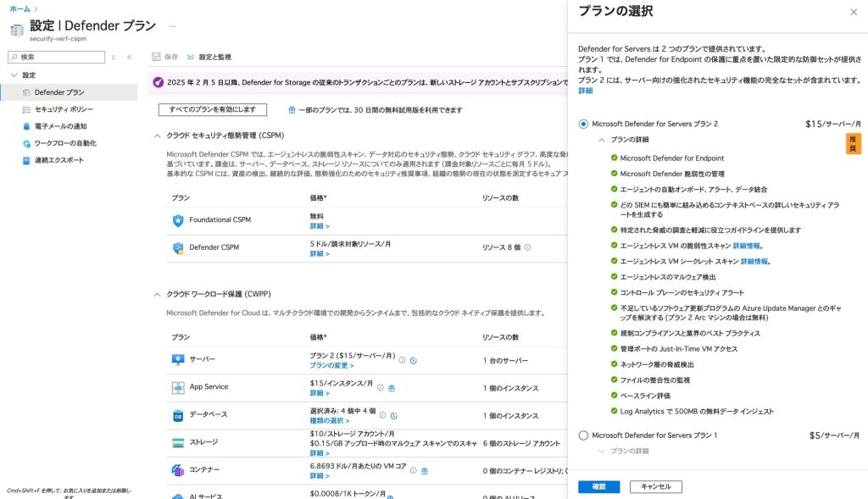Select Microsoft Defender for Servers プラン 2 radio
868x499 pixels.
[x=583, y=124]
